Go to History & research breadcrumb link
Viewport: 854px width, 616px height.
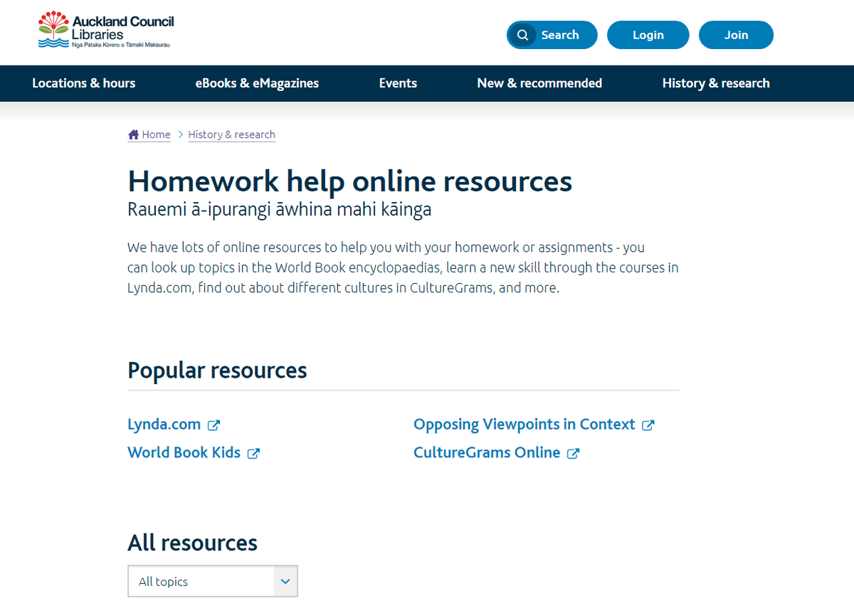[x=231, y=134]
